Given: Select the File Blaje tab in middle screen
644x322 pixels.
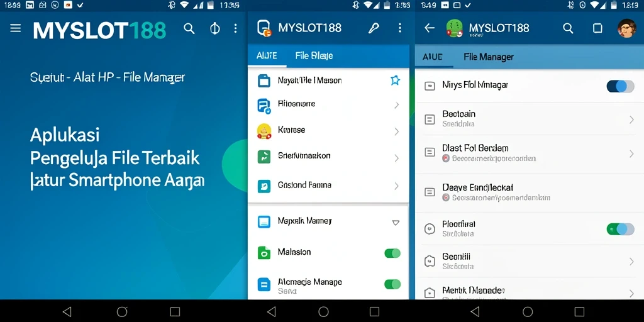Looking at the screenshot, I should (x=314, y=56).
